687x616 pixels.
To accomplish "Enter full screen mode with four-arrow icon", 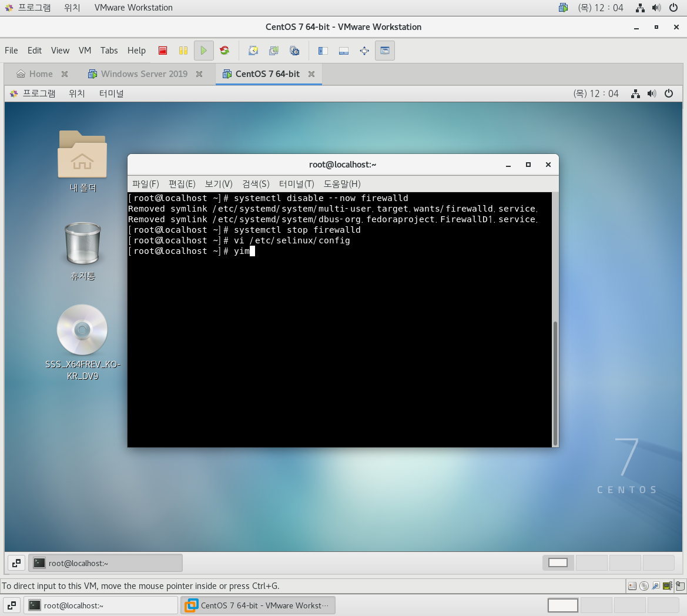I will pos(364,51).
